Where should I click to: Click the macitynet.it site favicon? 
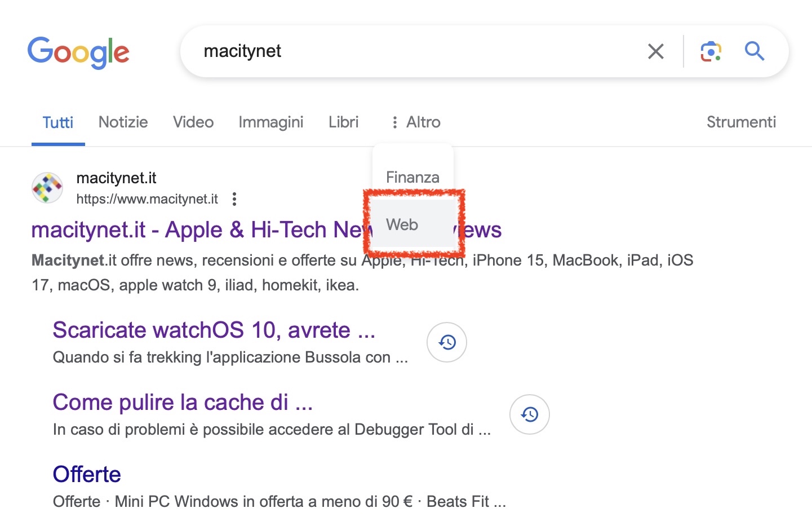[x=47, y=188]
